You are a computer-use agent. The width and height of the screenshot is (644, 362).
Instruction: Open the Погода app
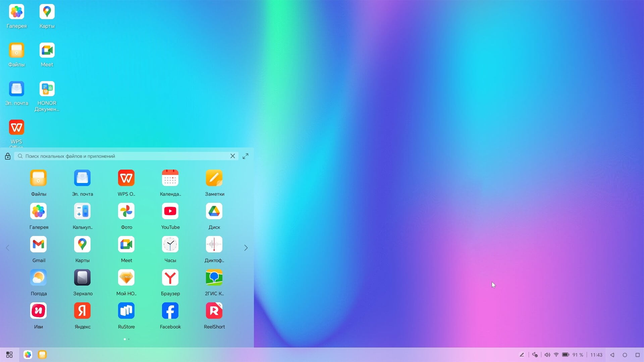(39, 282)
